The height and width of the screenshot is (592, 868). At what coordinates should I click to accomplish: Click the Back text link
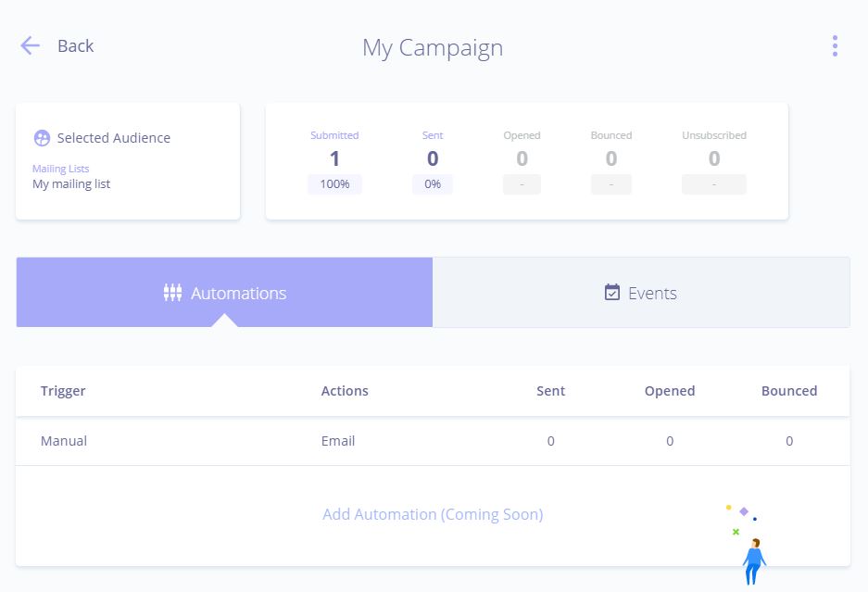(x=75, y=46)
